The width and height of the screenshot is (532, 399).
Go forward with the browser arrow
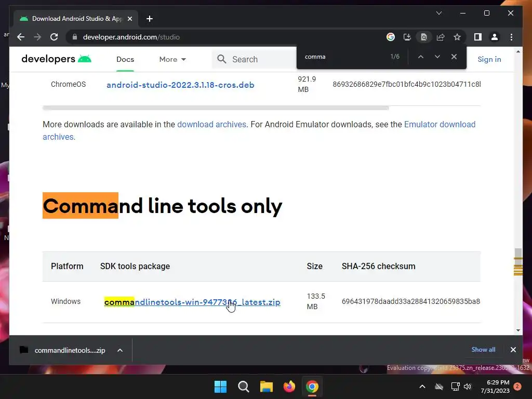(x=37, y=37)
